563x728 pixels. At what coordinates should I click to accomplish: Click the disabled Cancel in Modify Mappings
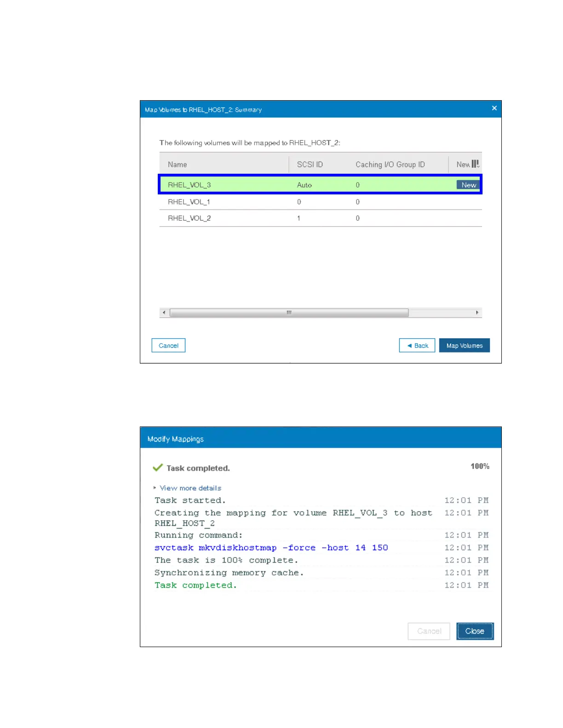click(429, 631)
